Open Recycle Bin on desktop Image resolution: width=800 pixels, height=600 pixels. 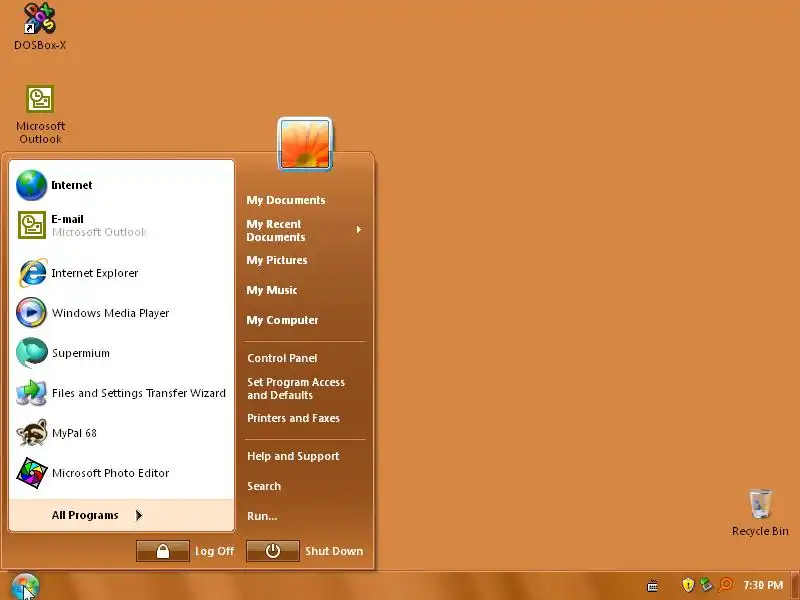pyautogui.click(x=760, y=512)
